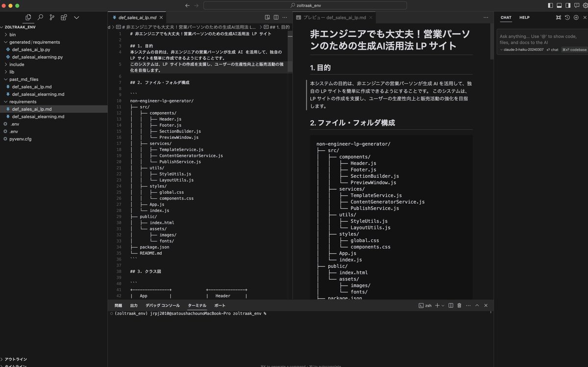Go forward with the navigation arrow
Viewport: 588px width, 367px height.
pos(196,5)
